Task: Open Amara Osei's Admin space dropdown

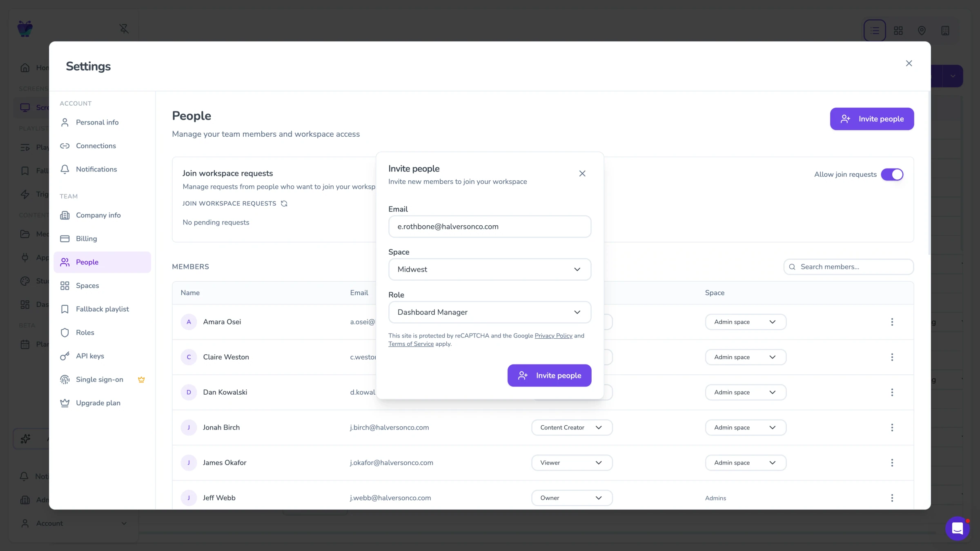Action: (746, 322)
